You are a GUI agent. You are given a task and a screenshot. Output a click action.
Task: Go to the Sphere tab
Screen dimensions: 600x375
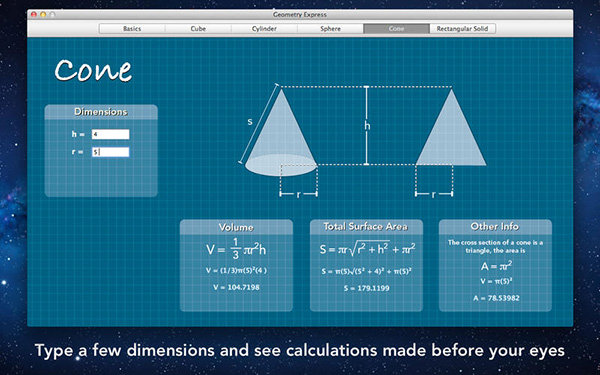(x=331, y=29)
